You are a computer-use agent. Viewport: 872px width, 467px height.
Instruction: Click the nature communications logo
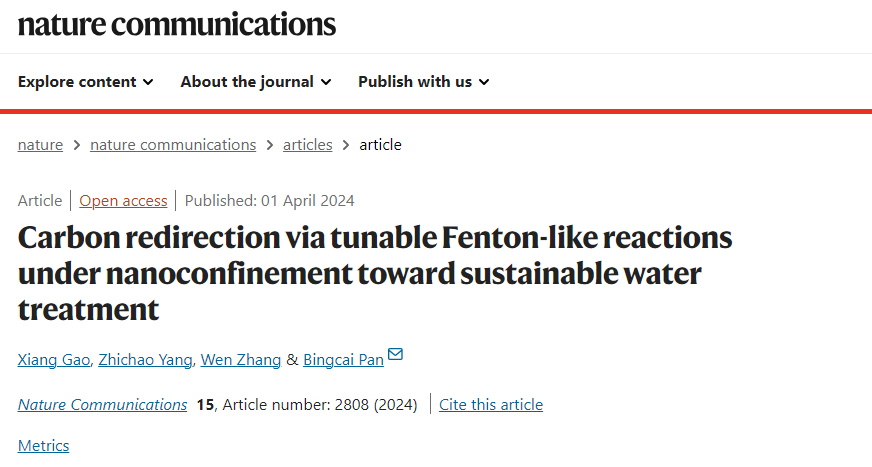point(177,24)
